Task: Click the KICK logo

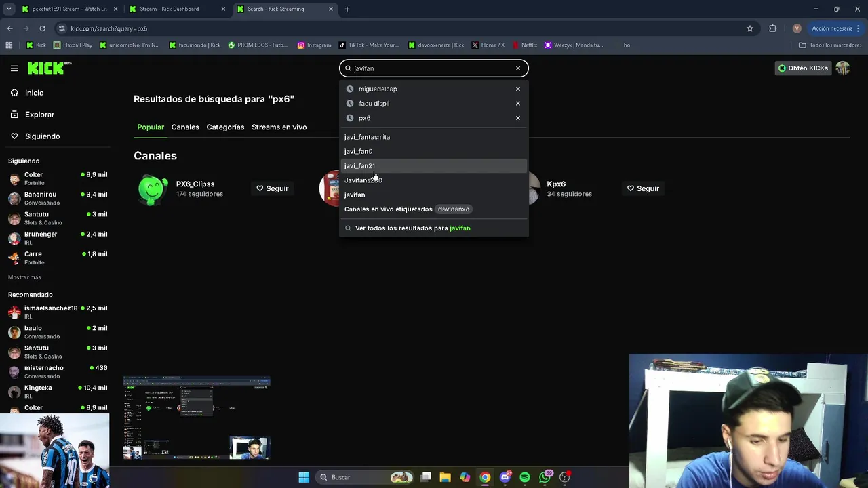Action: [50, 68]
